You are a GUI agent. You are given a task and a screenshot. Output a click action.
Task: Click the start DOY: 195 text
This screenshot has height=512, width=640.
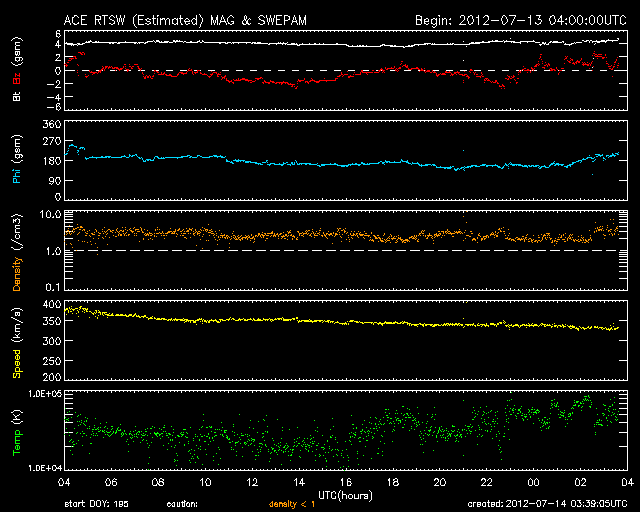[x=97, y=503]
